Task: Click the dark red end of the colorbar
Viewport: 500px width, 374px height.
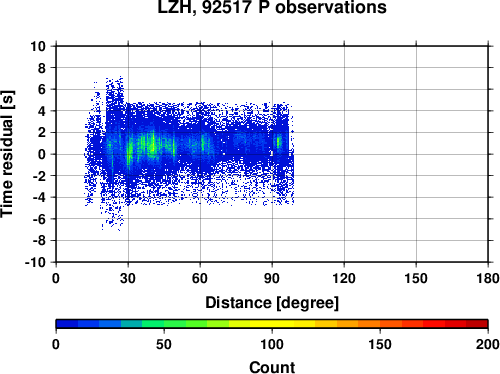Action: tap(477, 324)
